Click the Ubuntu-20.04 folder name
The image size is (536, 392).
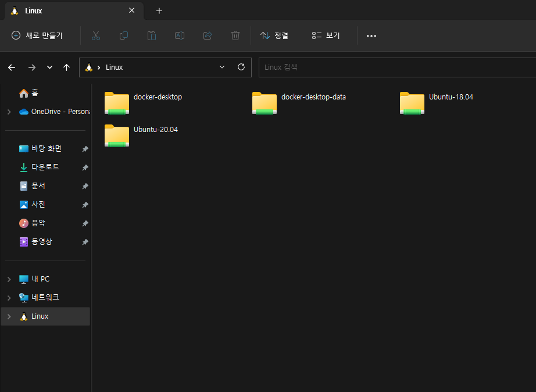coord(156,130)
